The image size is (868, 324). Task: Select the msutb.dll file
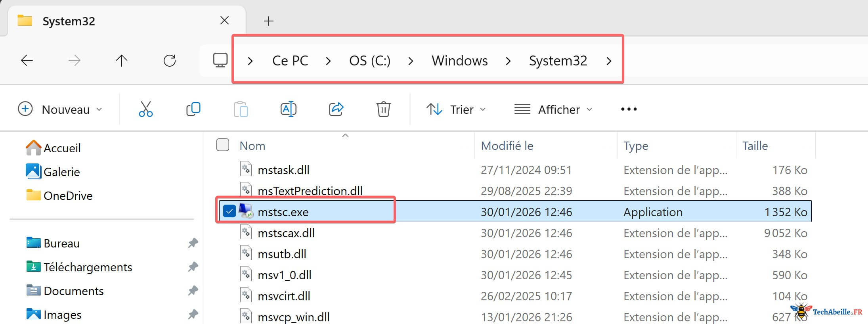click(x=282, y=254)
